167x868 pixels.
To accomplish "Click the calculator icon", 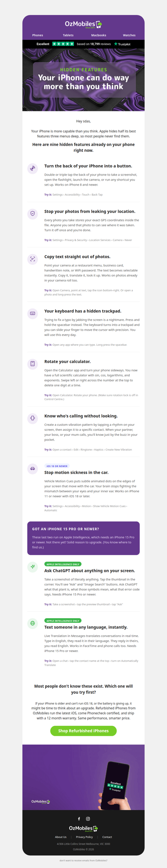I will click(x=33, y=364).
